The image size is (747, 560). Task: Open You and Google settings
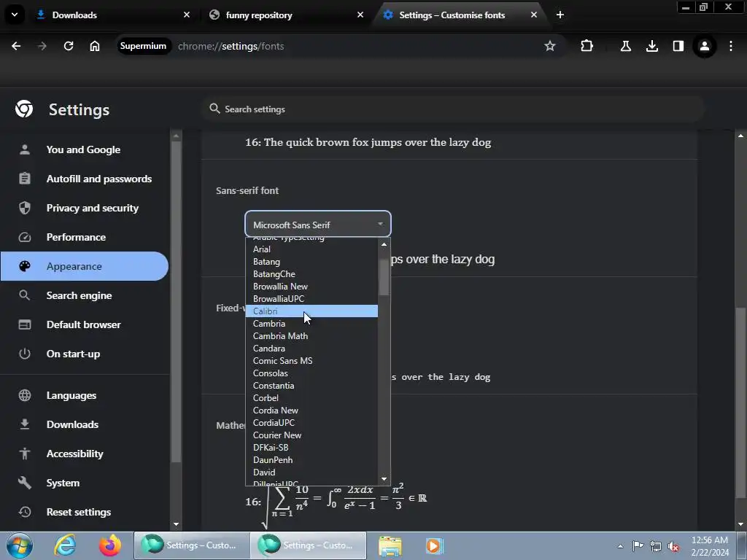point(84,149)
